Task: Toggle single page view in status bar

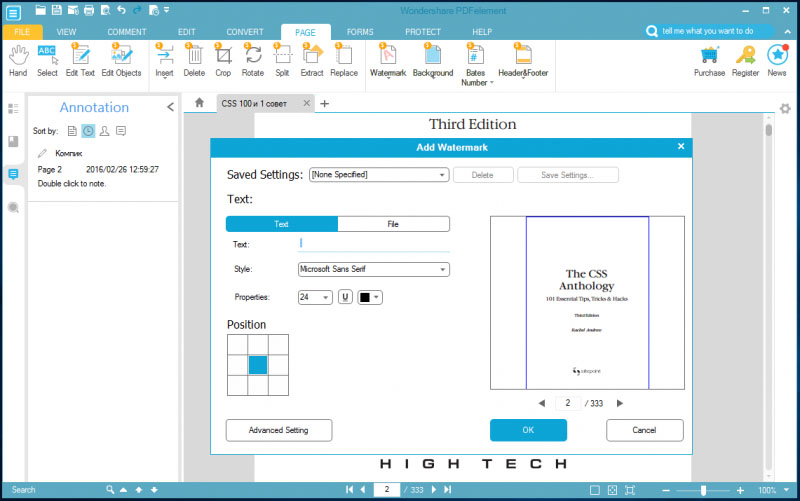Action: [x=595, y=490]
